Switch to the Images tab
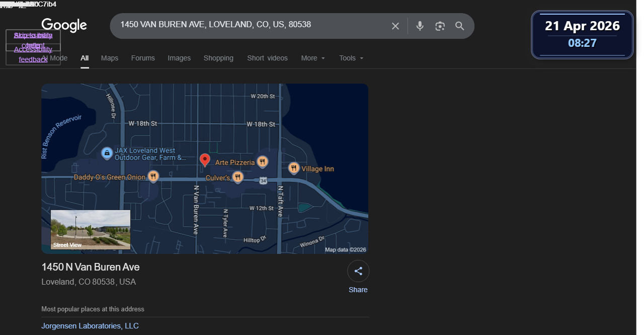Image resolution: width=644 pixels, height=335 pixels. 179,58
